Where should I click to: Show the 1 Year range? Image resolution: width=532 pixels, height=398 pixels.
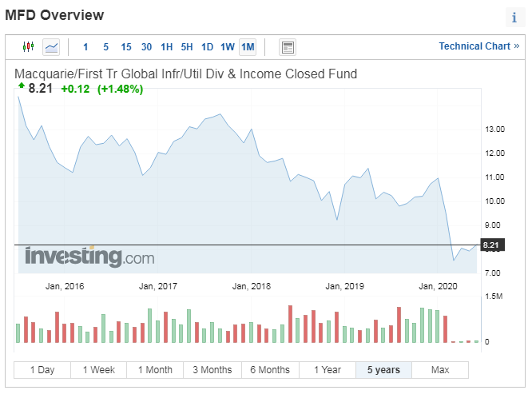tap(328, 370)
